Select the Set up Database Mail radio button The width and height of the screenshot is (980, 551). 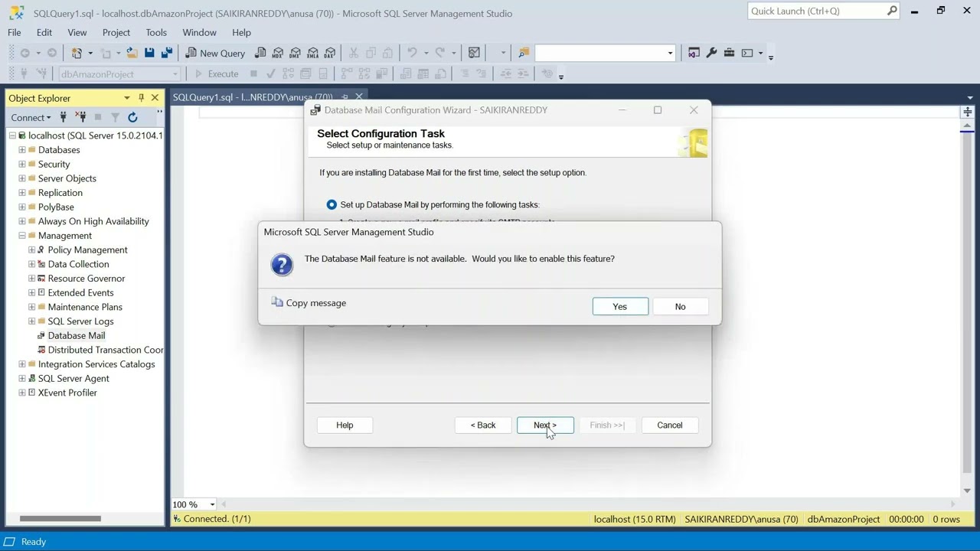(x=332, y=205)
